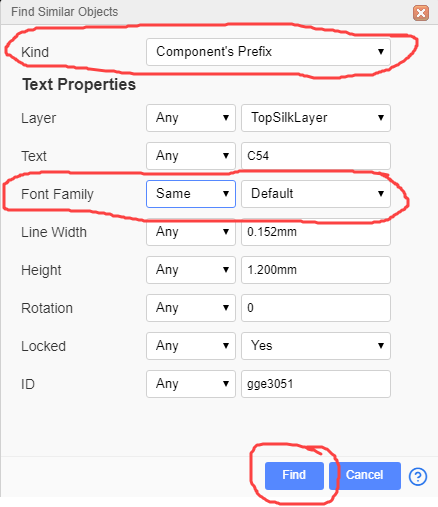This screenshot has height=507, width=438.
Task: Click the Find button
Action: pyautogui.click(x=294, y=476)
